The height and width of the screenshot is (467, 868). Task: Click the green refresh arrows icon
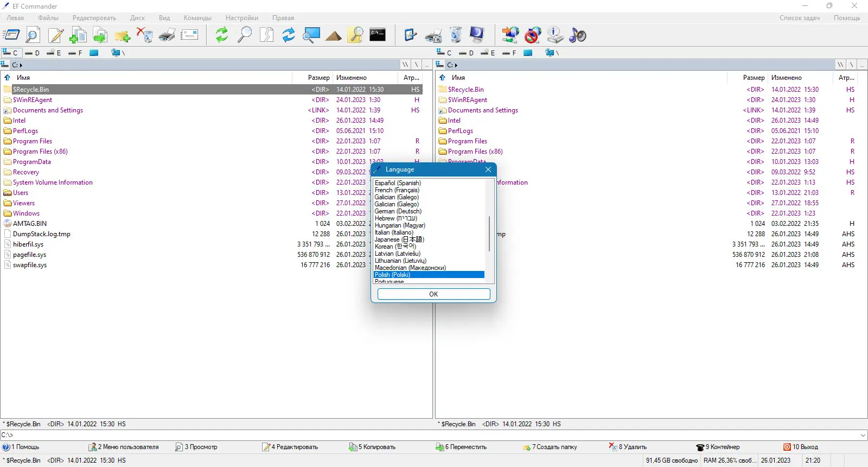tap(222, 35)
